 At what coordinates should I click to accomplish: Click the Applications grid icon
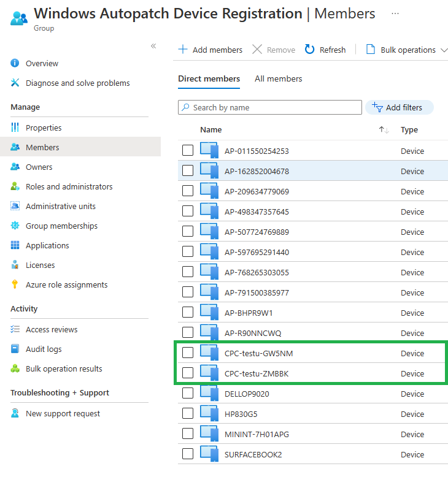click(15, 245)
